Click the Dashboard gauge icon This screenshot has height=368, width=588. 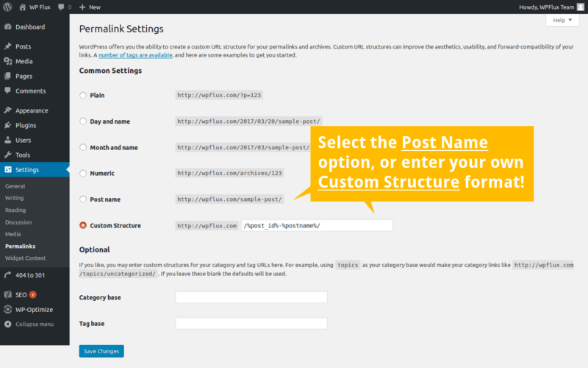[x=7, y=26]
